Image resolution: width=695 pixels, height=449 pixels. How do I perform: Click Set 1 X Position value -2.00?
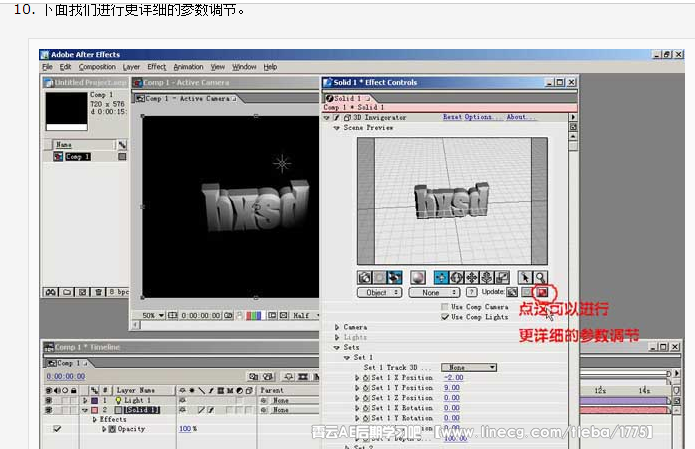(453, 378)
